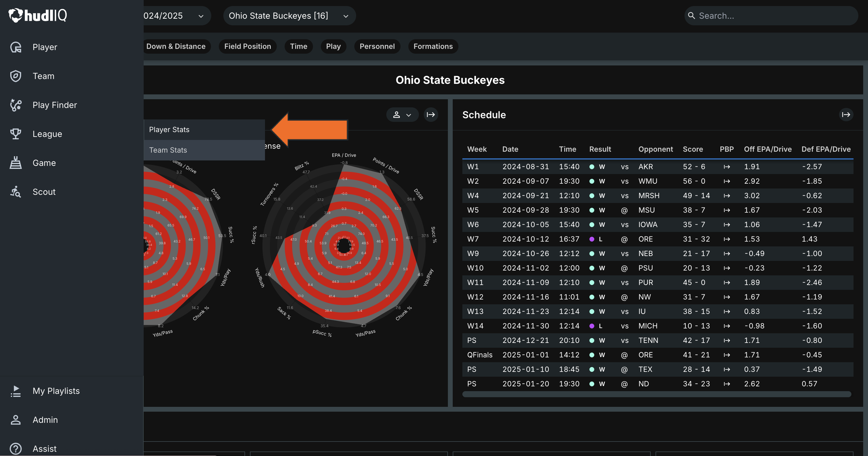Click the Formations filter button
Image resolution: width=868 pixels, height=456 pixels.
(433, 46)
